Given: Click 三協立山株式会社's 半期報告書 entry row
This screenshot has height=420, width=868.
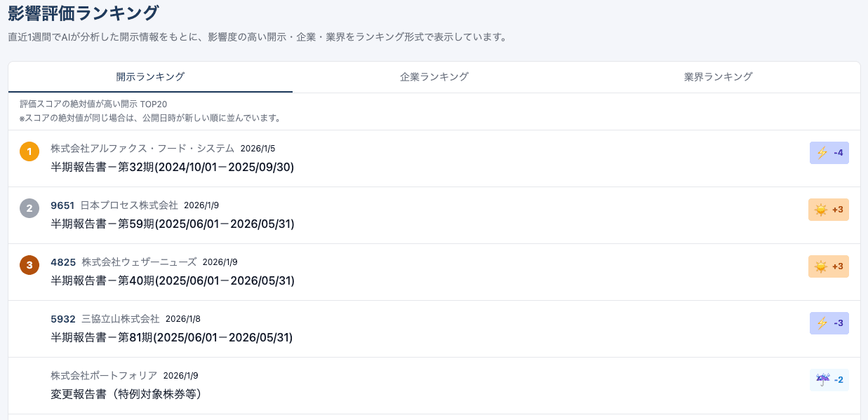Looking at the screenshot, I should (171, 337).
